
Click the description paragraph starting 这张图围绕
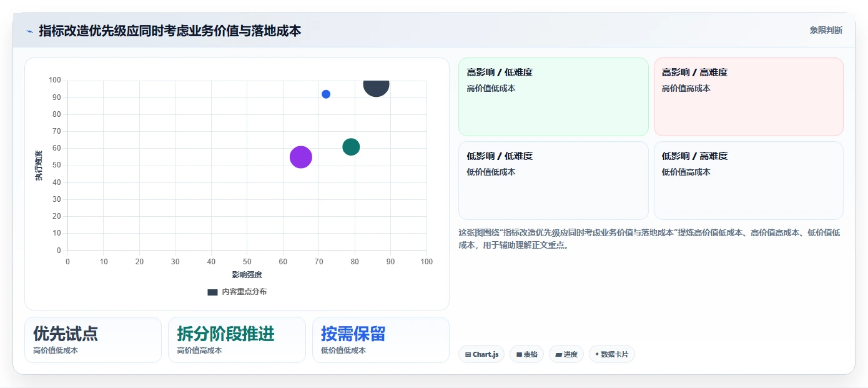(649, 239)
